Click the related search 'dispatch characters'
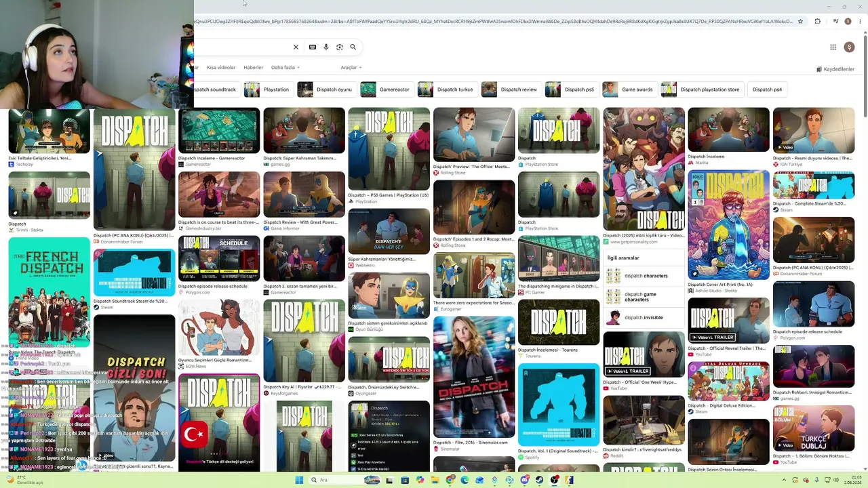 point(643,276)
